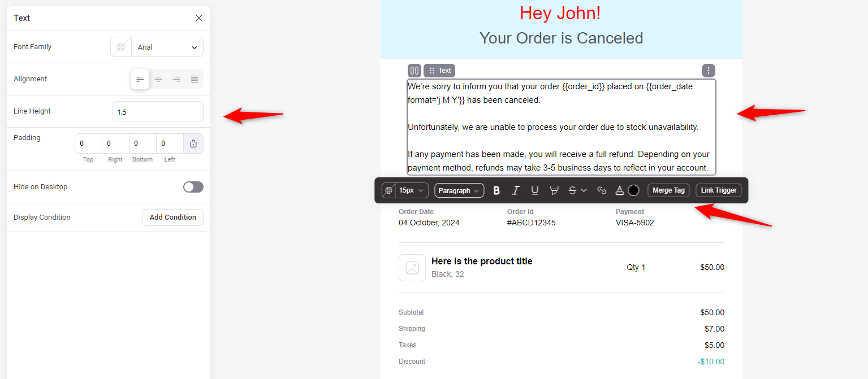Screen dimensions: 868x379
Task: Click the Subtotal label
Action: 411,312
